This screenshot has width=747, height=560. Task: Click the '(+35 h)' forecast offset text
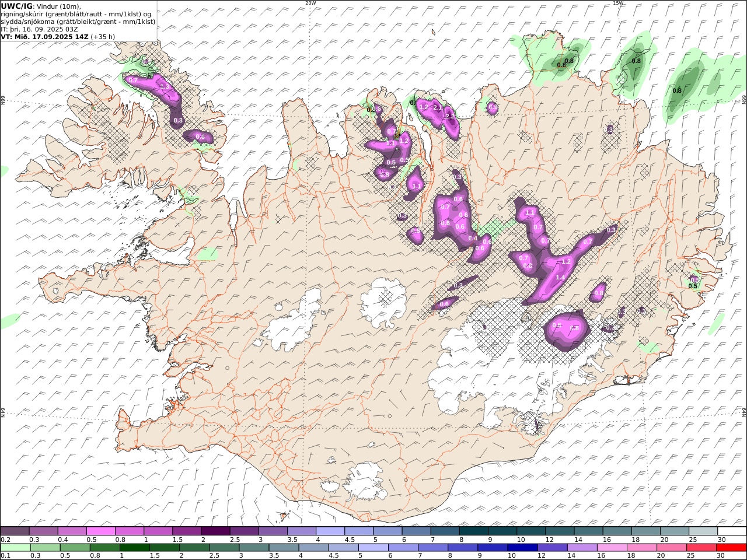click(x=103, y=36)
